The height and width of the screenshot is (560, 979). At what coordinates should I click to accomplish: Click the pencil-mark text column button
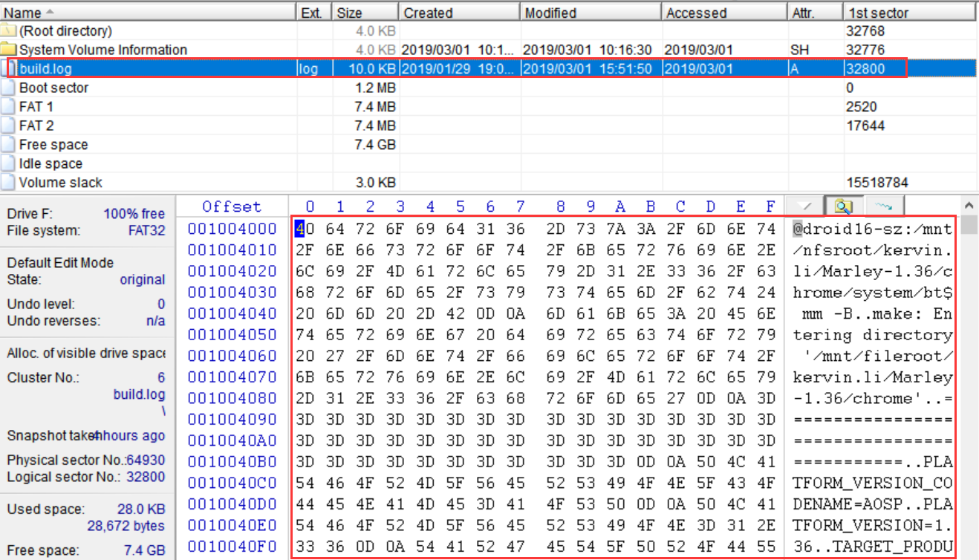coord(803,206)
